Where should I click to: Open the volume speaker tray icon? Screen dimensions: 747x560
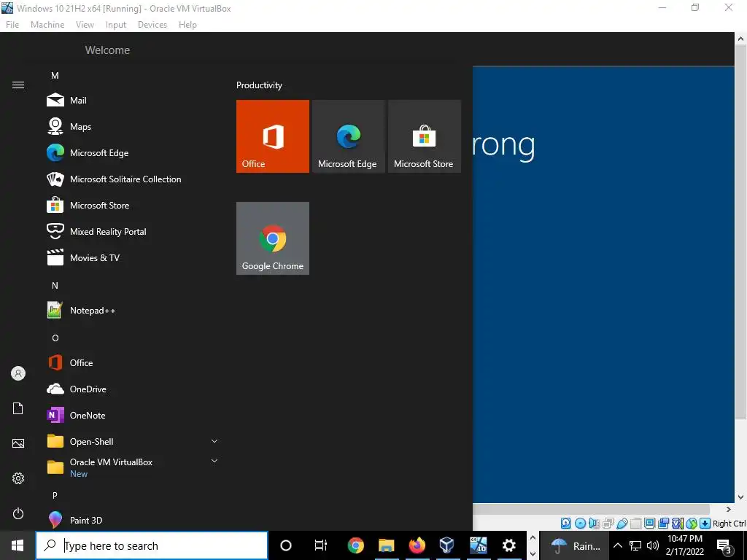pyautogui.click(x=653, y=545)
